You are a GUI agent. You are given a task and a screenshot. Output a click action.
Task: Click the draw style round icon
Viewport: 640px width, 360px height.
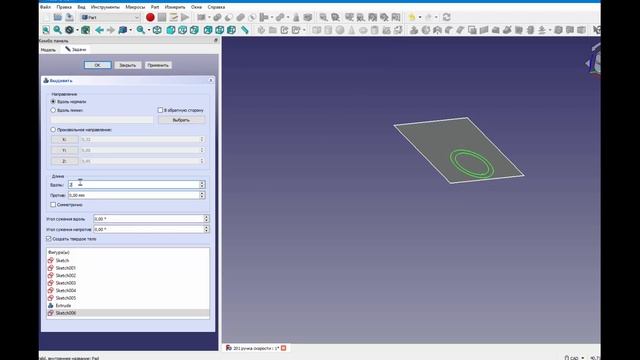tap(69, 30)
